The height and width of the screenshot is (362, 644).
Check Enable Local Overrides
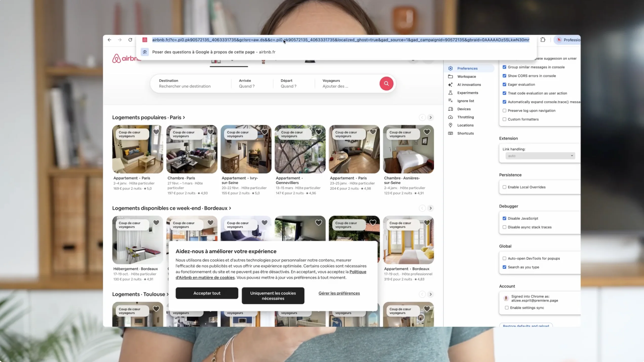[x=504, y=187]
